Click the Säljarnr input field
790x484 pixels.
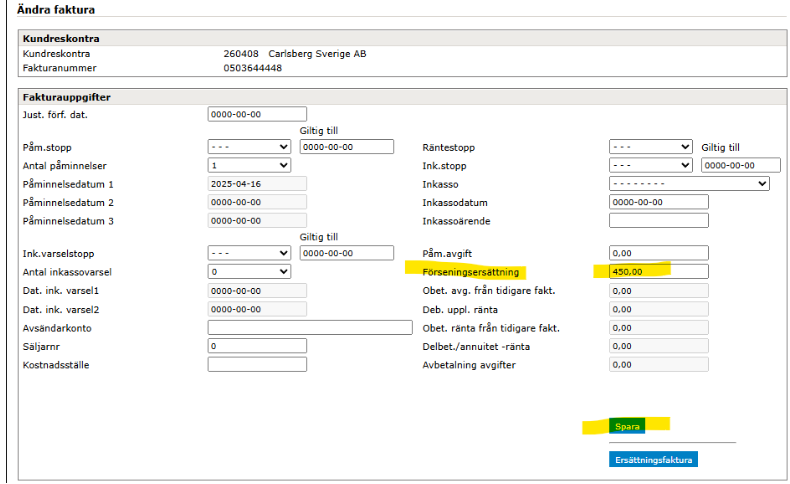[256, 346]
